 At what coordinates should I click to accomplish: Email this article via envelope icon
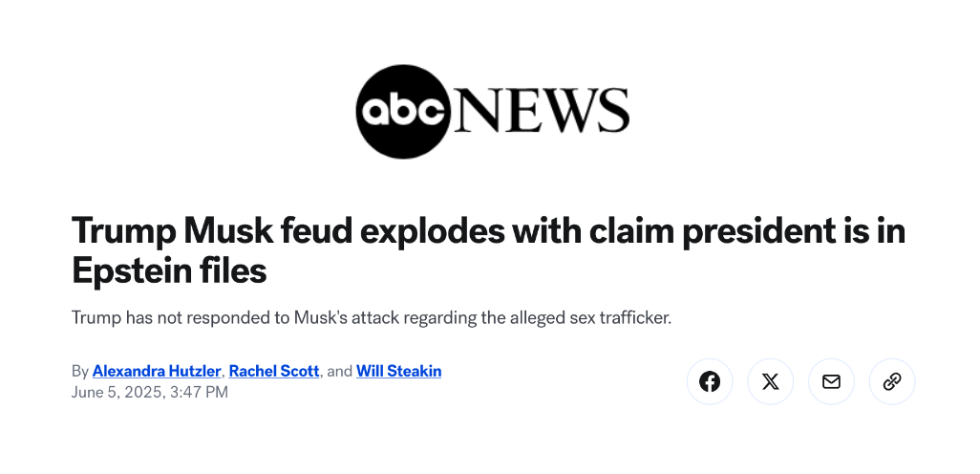click(831, 381)
